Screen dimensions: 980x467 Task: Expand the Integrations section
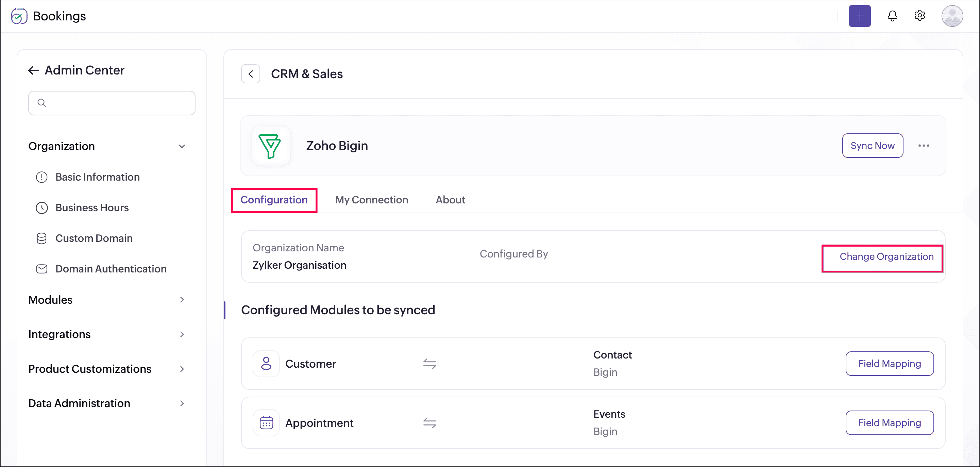[182, 334]
